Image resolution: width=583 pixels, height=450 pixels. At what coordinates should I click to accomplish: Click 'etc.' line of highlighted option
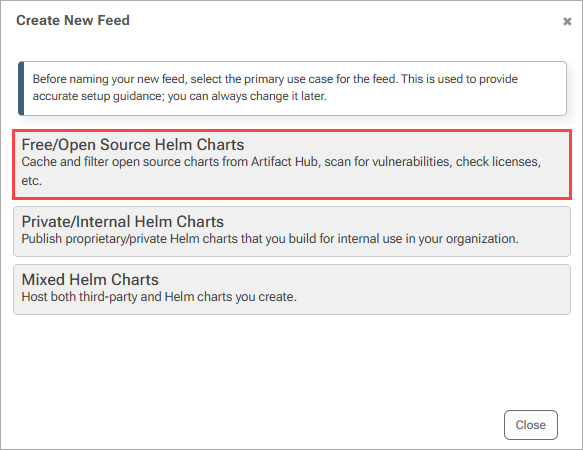[x=32, y=181]
